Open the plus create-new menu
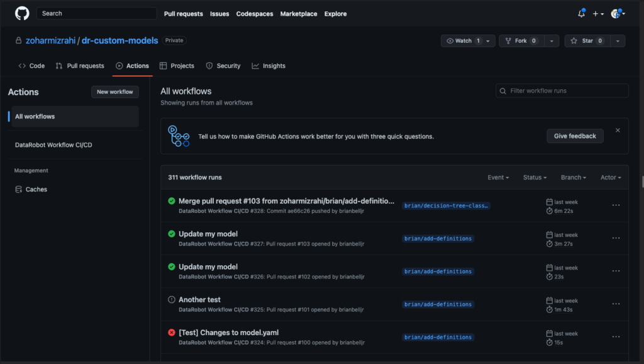The image size is (644, 364). pos(598,14)
